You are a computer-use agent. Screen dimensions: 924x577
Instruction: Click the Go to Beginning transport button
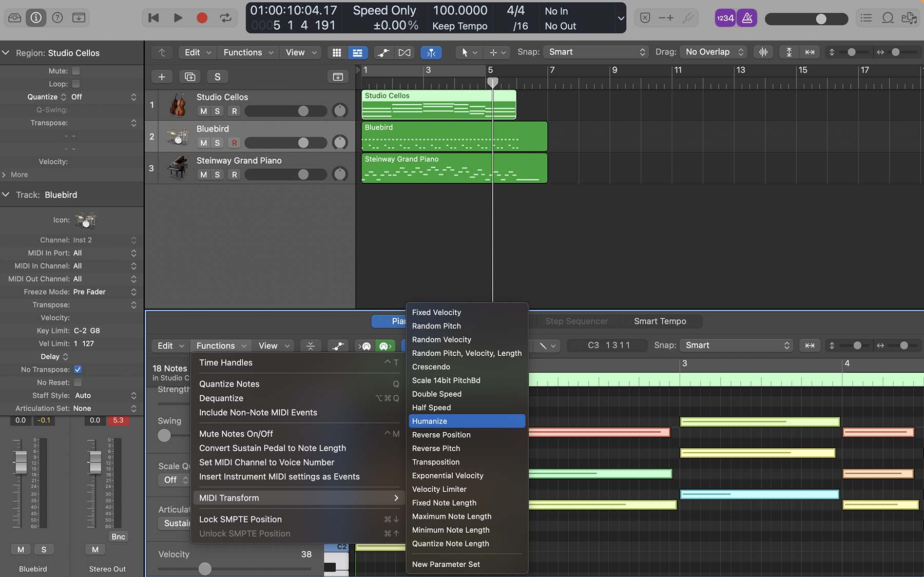pyautogui.click(x=153, y=18)
